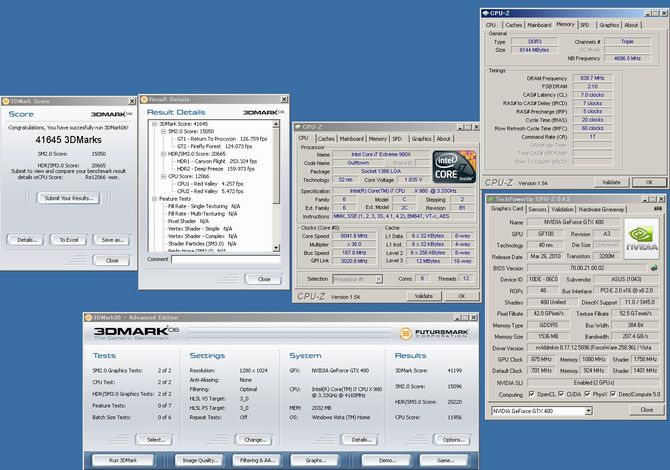
Task: Collapse the SM2.0 Score tree node
Action: click(x=163, y=131)
